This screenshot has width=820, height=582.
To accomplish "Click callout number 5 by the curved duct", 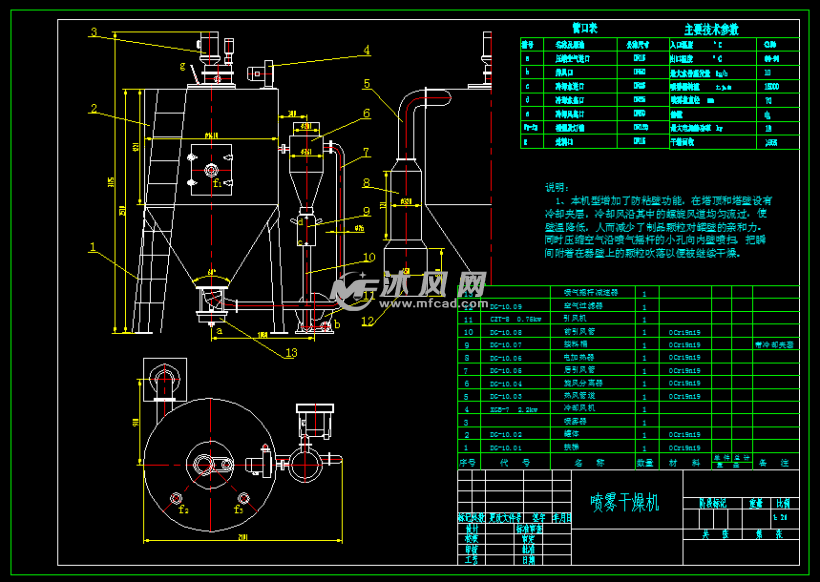I will pos(367,84).
